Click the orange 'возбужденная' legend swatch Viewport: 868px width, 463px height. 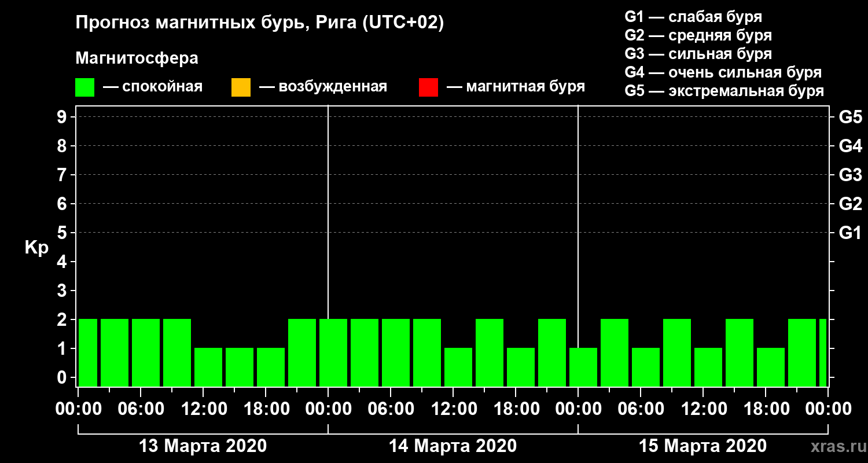tap(241, 87)
